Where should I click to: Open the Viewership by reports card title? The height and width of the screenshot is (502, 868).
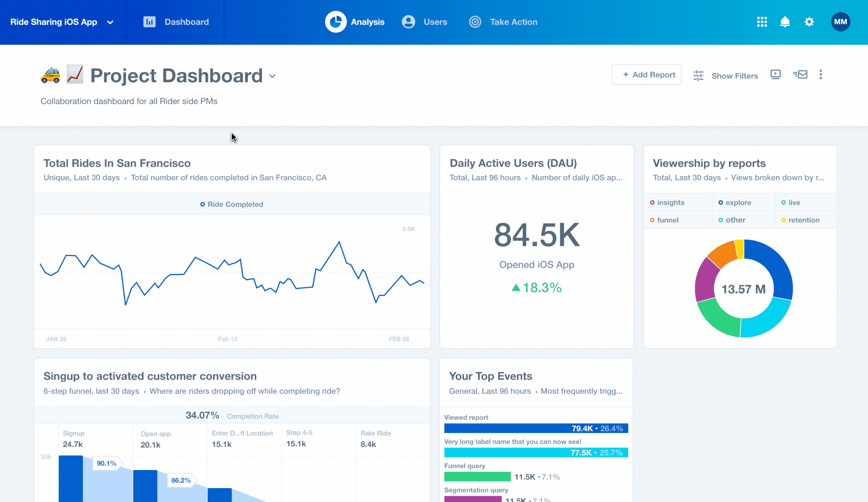pos(709,163)
